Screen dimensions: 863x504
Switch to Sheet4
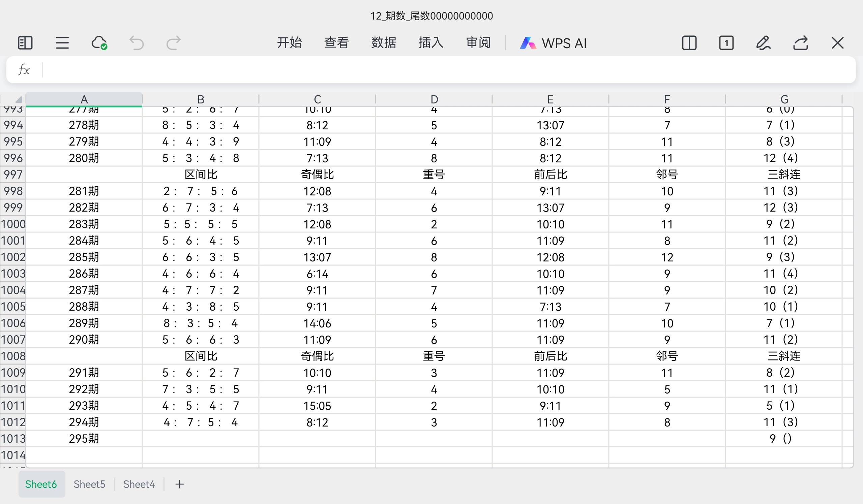pos(139,484)
